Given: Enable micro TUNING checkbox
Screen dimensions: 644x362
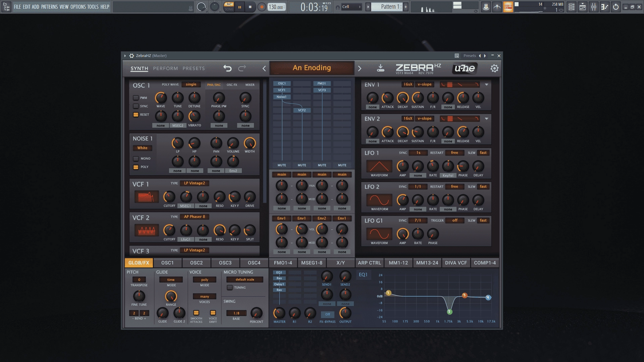Looking at the screenshot, I should point(230,288).
